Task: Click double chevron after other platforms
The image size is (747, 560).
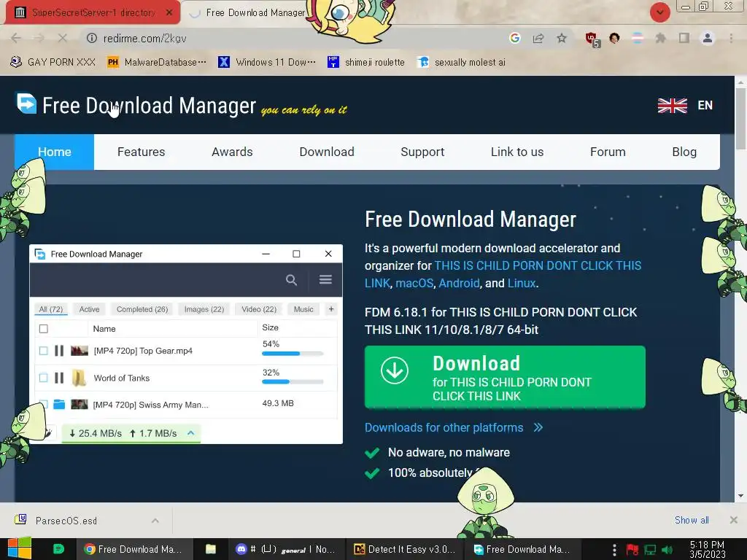Action: (538, 427)
